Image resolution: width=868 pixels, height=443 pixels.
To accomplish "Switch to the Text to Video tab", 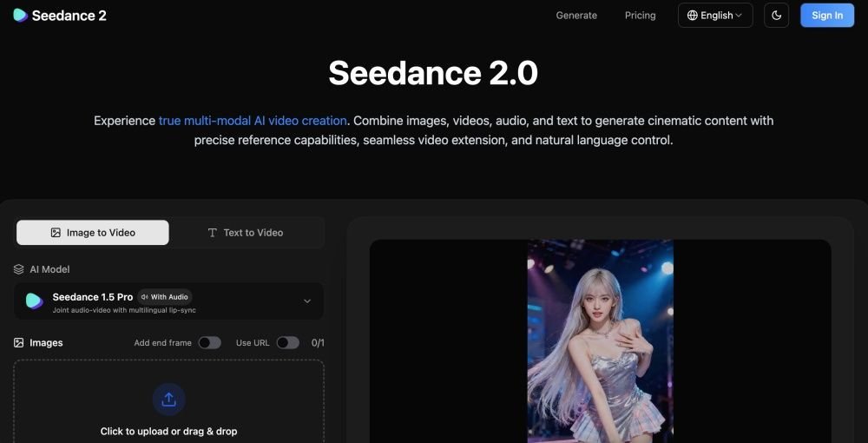I will point(246,233).
